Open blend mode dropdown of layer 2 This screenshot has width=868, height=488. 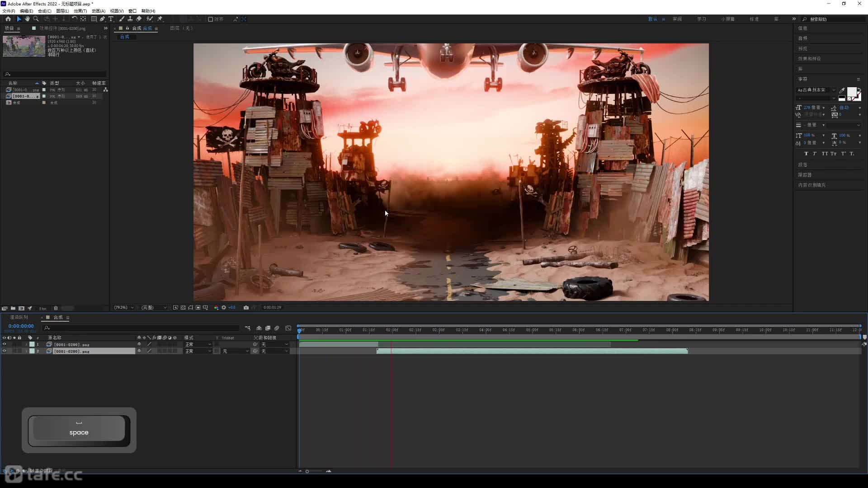tap(198, 351)
